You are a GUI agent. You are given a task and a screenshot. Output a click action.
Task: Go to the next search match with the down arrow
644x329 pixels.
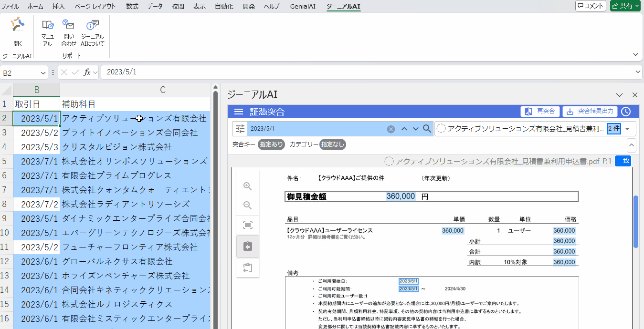click(415, 129)
